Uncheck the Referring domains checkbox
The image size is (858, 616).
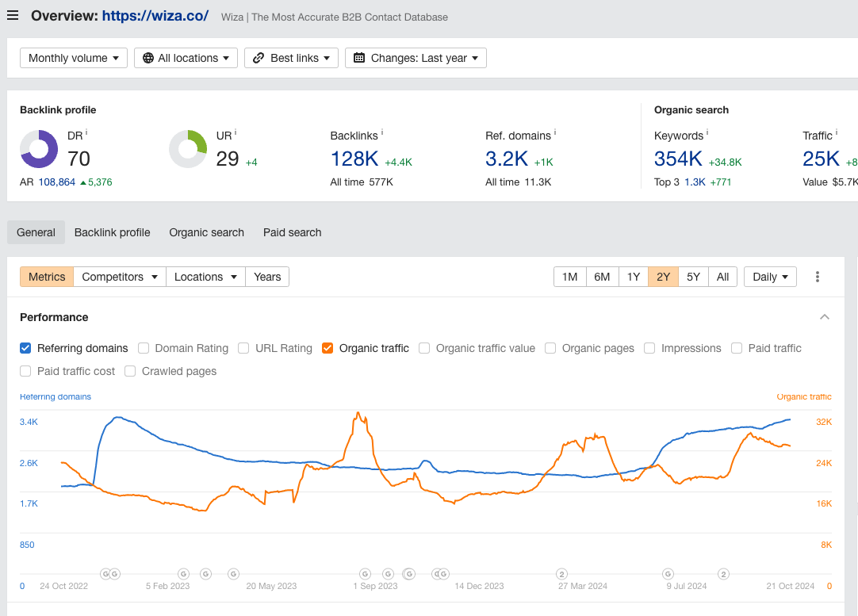coord(25,348)
